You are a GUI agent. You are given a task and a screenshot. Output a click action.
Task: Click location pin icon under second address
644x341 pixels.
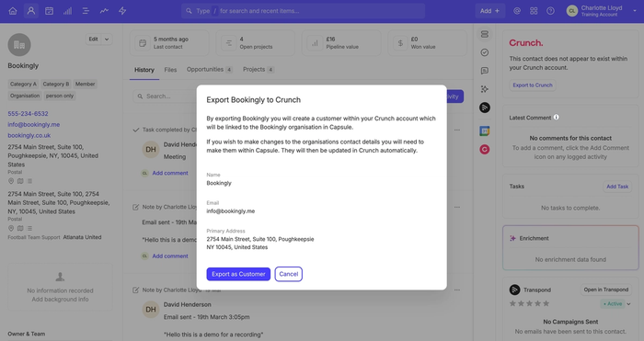click(11, 228)
